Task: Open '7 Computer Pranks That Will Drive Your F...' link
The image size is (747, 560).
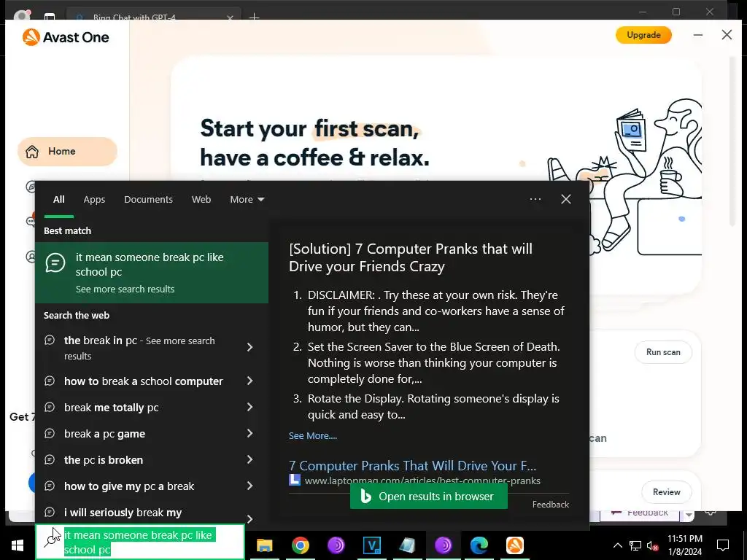Action: (x=413, y=466)
